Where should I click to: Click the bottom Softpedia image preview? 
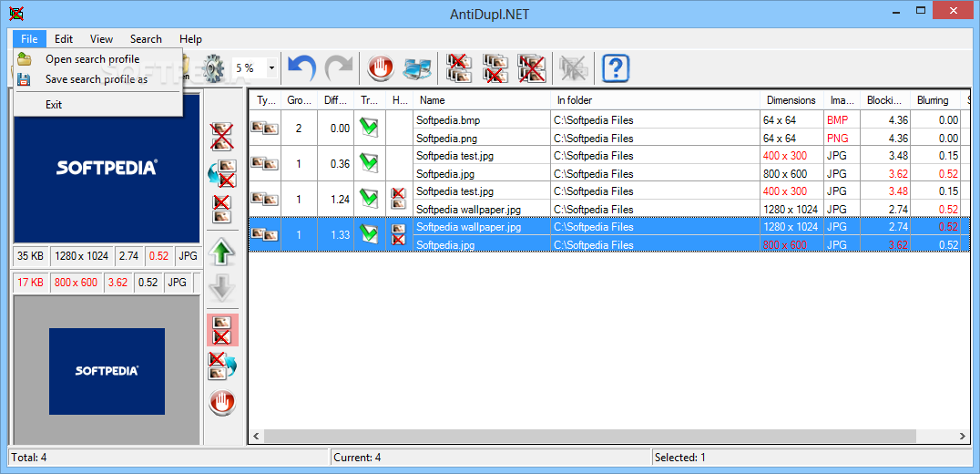click(x=107, y=371)
